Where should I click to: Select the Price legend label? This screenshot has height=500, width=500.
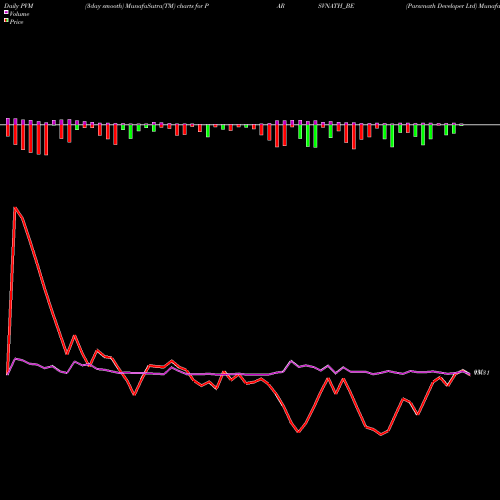(x=16, y=22)
